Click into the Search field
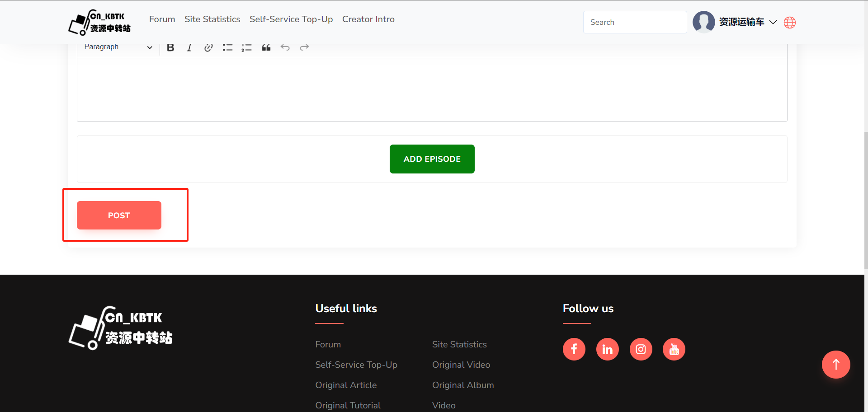 tap(635, 22)
